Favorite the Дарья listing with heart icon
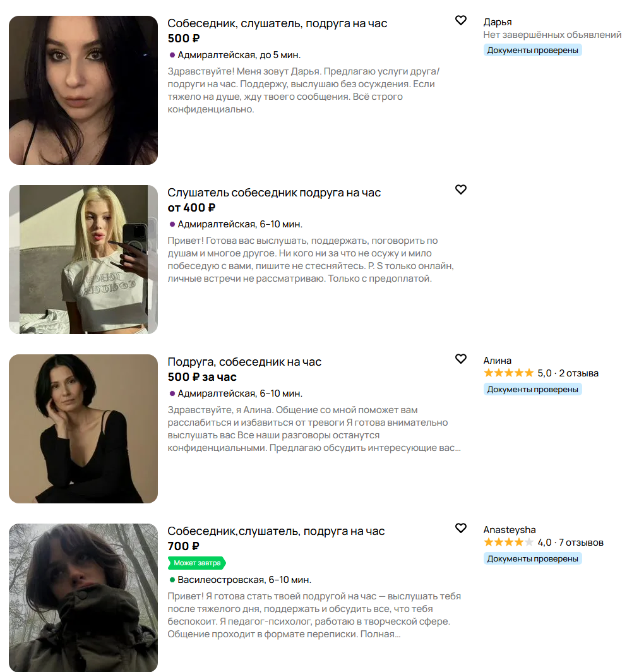627x672 pixels. click(x=461, y=20)
